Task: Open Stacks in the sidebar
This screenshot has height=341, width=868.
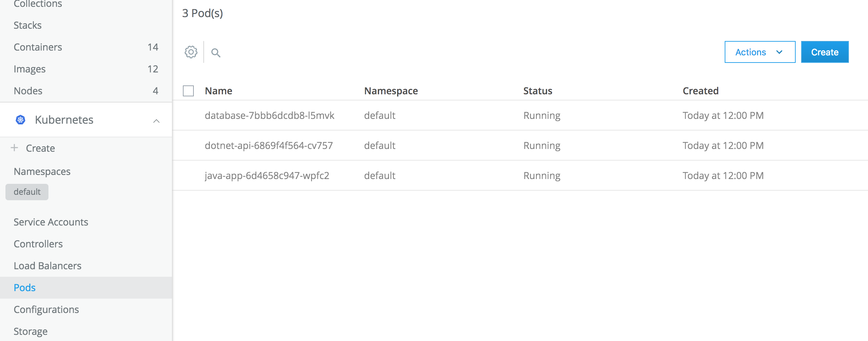Action: [x=28, y=25]
